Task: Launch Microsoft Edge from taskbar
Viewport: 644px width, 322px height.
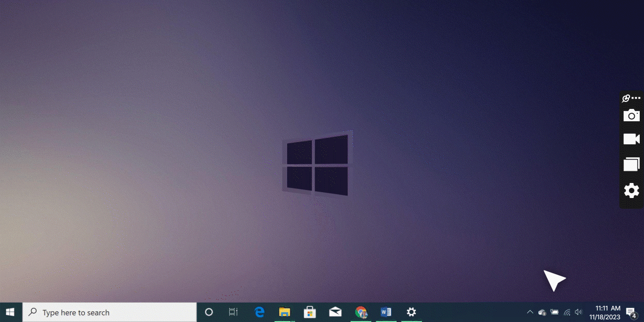Action: pos(259,312)
